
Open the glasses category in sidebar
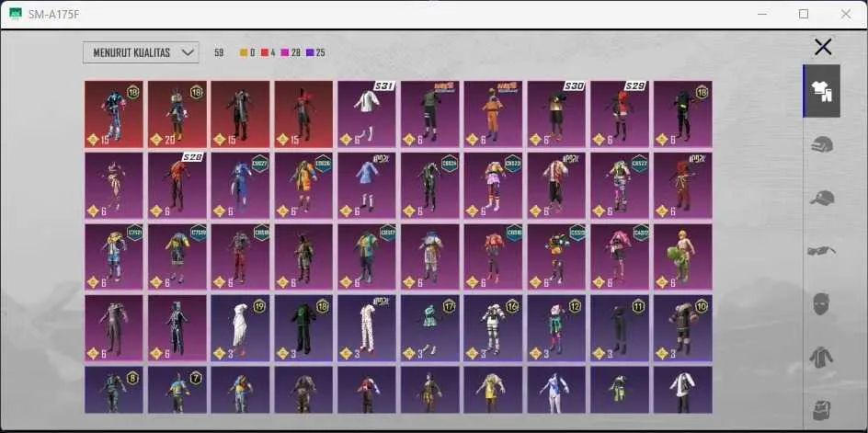point(822,251)
